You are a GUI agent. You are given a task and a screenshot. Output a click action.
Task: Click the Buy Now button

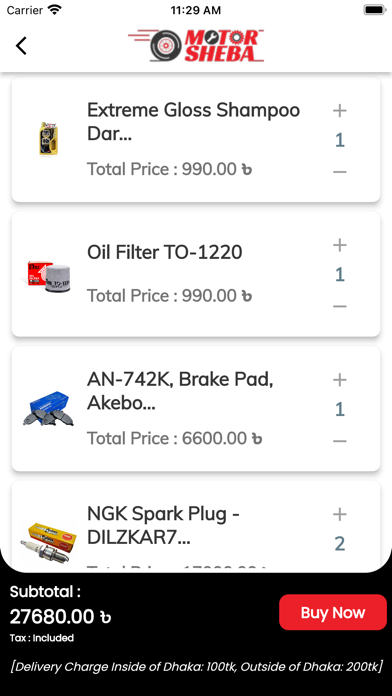333,612
